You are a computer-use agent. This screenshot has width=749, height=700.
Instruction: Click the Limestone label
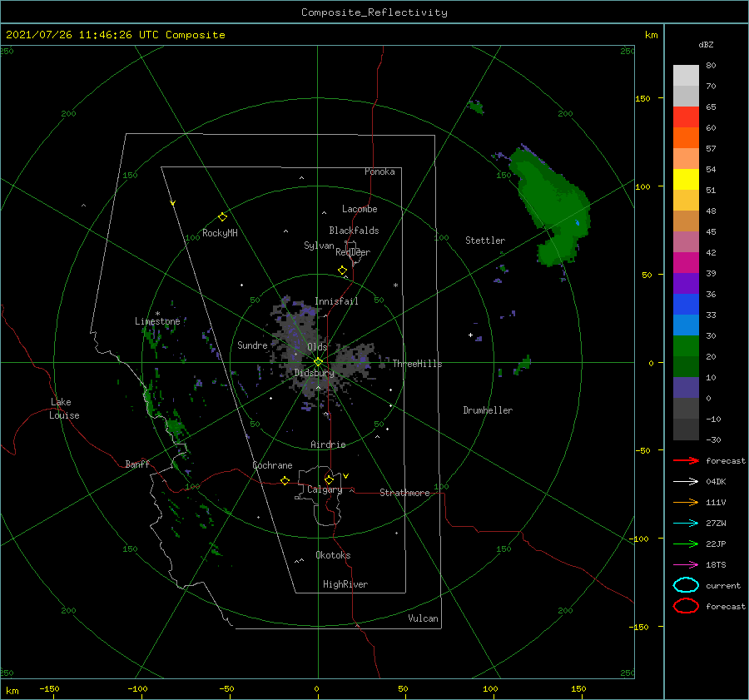tap(157, 321)
